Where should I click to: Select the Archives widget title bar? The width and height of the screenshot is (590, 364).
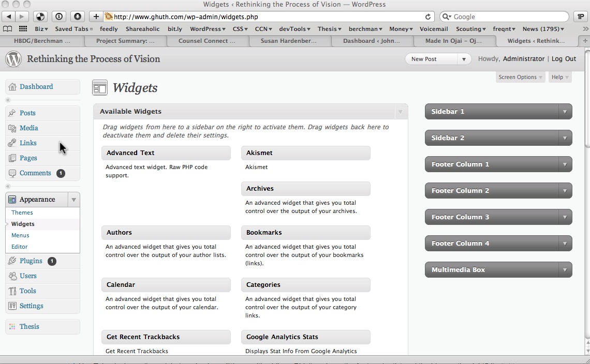tap(305, 189)
